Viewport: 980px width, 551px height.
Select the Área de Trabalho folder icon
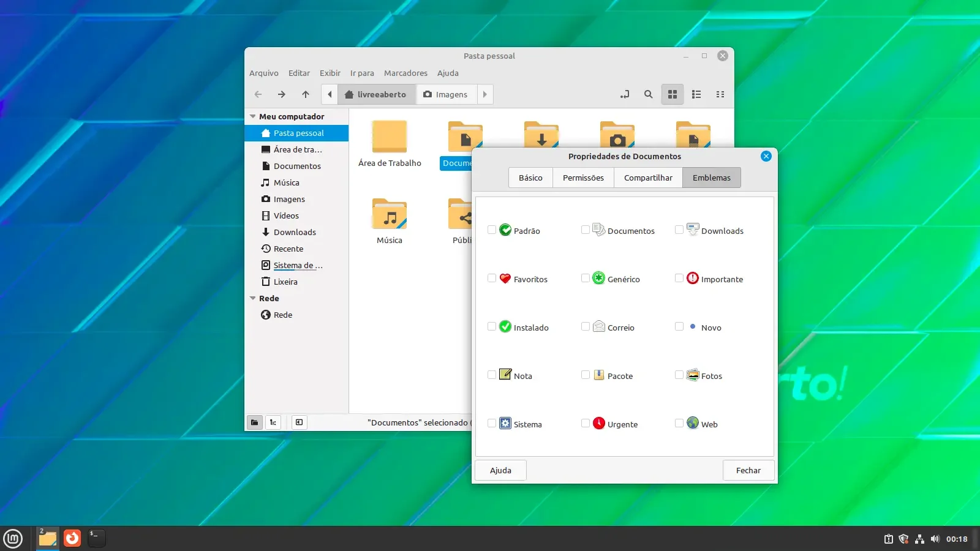coord(390,137)
